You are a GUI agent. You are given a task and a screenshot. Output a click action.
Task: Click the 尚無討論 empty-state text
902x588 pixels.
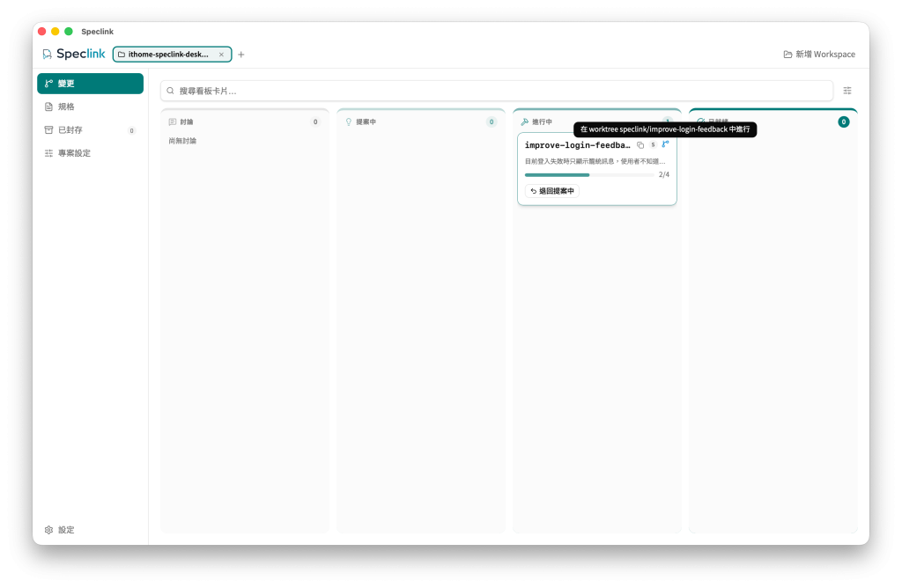[x=182, y=141]
